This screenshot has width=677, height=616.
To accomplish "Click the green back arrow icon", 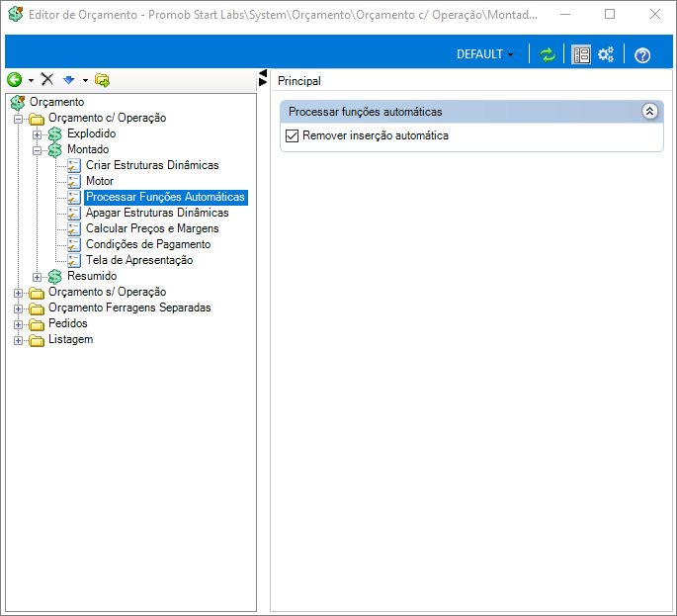I will click(x=14, y=80).
